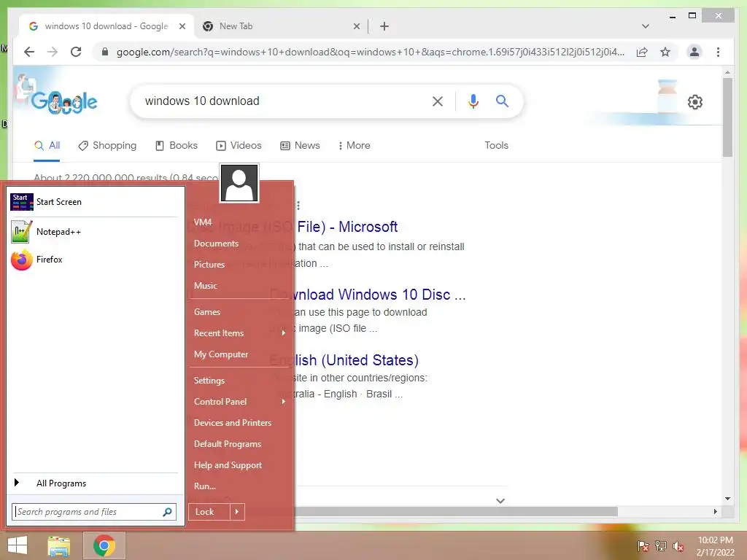Image resolution: width=747 pixels, height=560 pixels.
Task: Click the padlock site info icon
Action: pyautogui.click(x=105, y=52)
